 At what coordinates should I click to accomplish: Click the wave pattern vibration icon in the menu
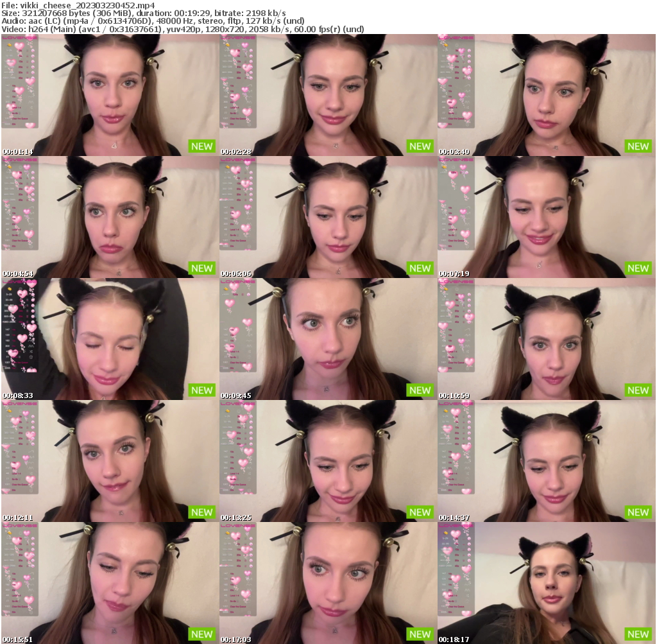click(32, 96)
